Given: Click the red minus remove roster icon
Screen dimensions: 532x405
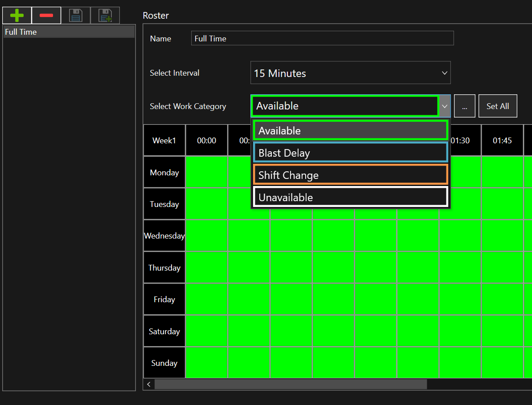Looking at the screenshot, I should pyautogui.click(x=46, y=16).
